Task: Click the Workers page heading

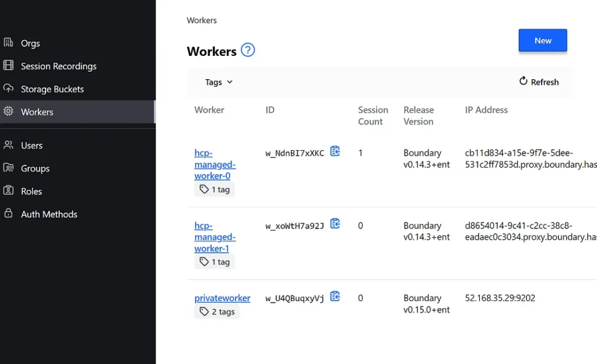Action: coord(212,51)
